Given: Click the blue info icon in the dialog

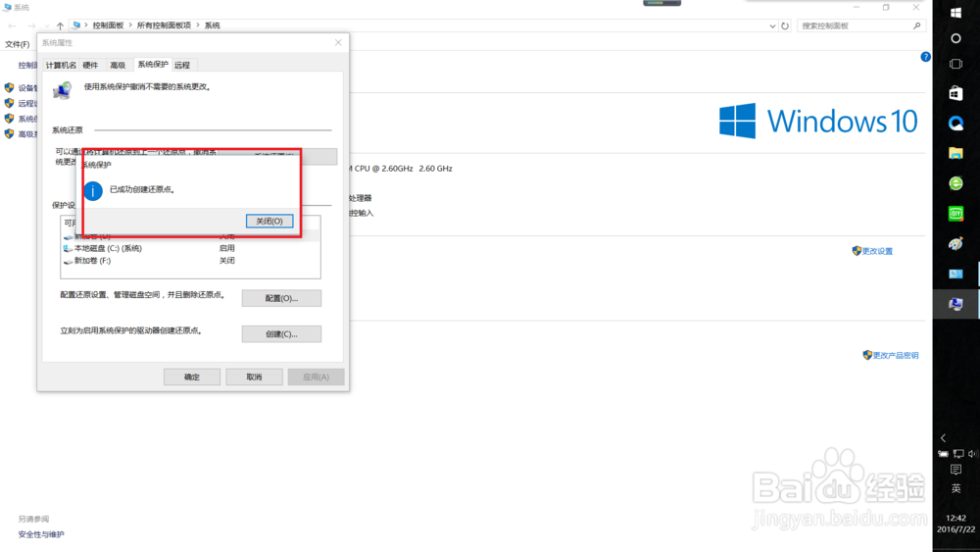Looking at the screenshot, I should tap(93, 191).
